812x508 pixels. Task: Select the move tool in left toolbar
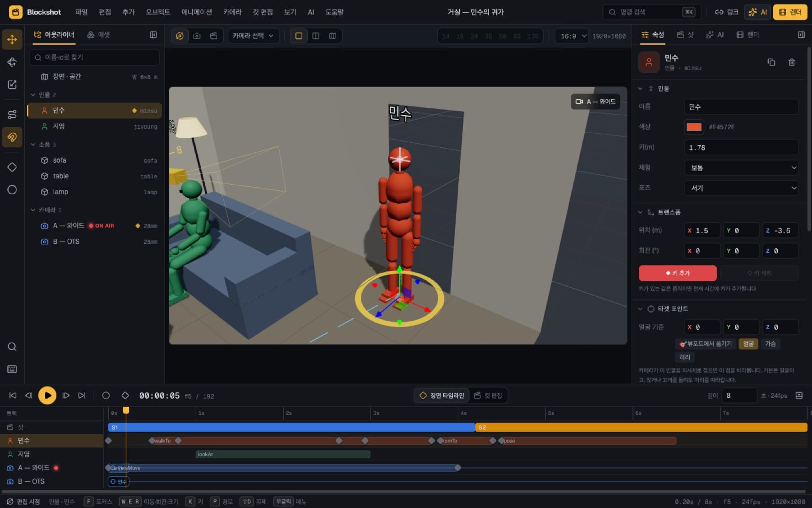coord(12,39)
